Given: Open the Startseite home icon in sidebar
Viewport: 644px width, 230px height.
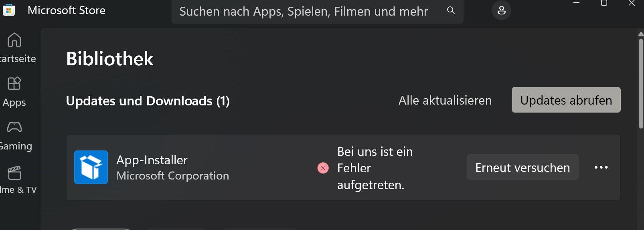Looking at the screenshot, I should (14, 40).
